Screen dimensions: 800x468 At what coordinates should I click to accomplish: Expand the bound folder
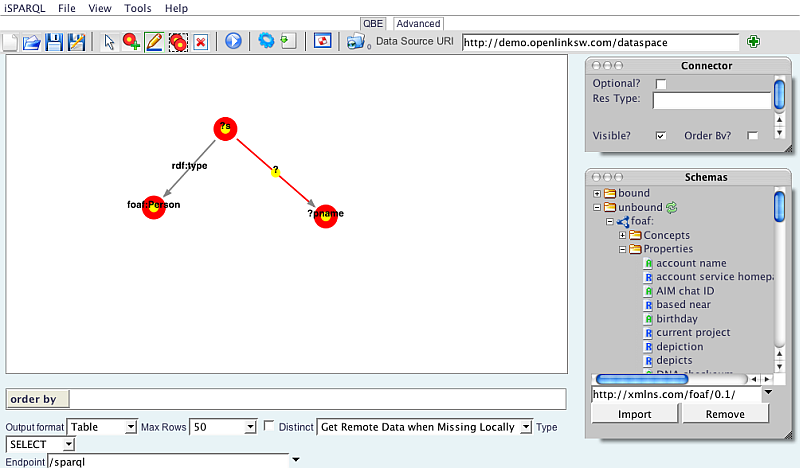[597, 193]
